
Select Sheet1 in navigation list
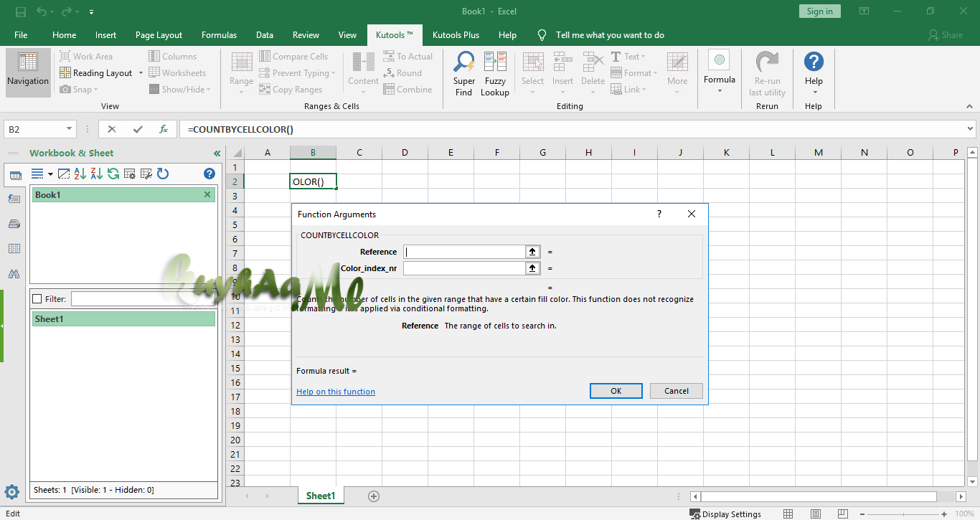[123, 319]
